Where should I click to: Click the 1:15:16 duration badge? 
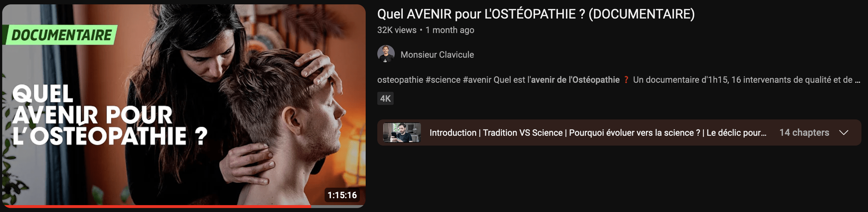point(342,195)
